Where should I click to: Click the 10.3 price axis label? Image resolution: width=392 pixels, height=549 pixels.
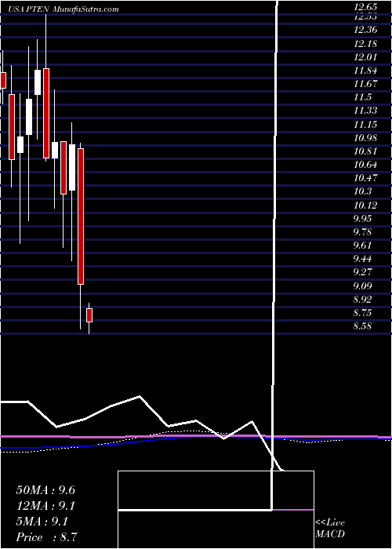pos(362,191)
